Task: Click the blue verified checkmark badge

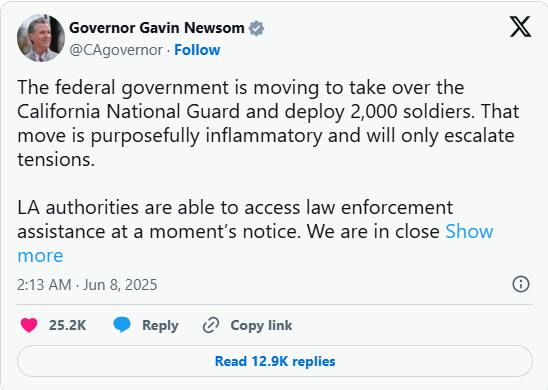Action: click(x=257, y=28)
